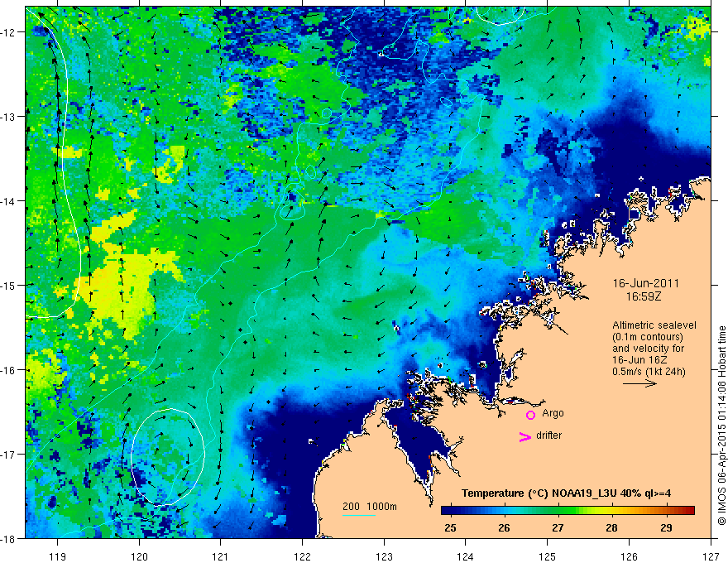The image size is (728, 563).
Task: Click the colorbar tick label 28
Action: pos(612,527)
